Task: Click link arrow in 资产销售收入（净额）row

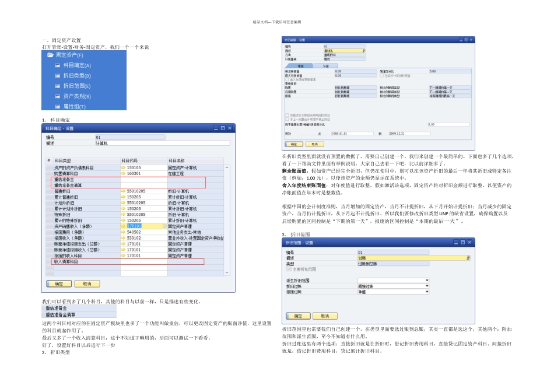Action: pos(123,226)
